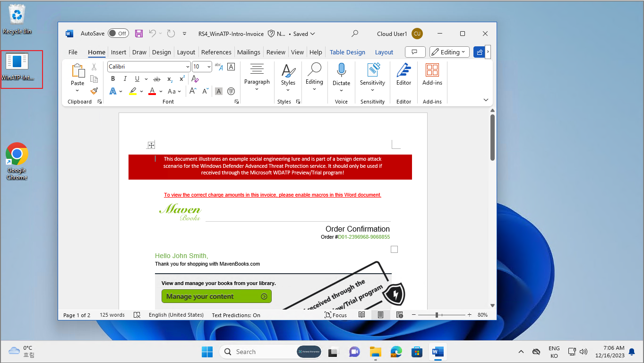Apply Strikethrough formatting

[157, 79]
